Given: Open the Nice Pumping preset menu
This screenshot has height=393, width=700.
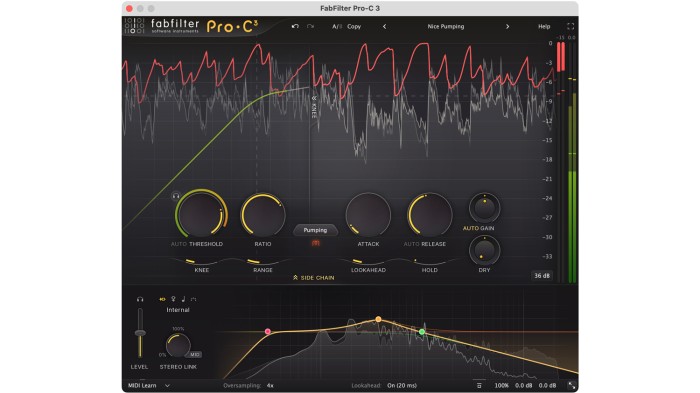Looking at the screenshot, I should coord(446,26).
